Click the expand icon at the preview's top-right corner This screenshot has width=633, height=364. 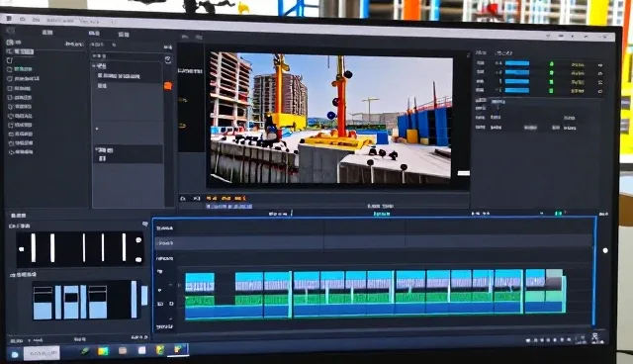[x=468, y=54]
